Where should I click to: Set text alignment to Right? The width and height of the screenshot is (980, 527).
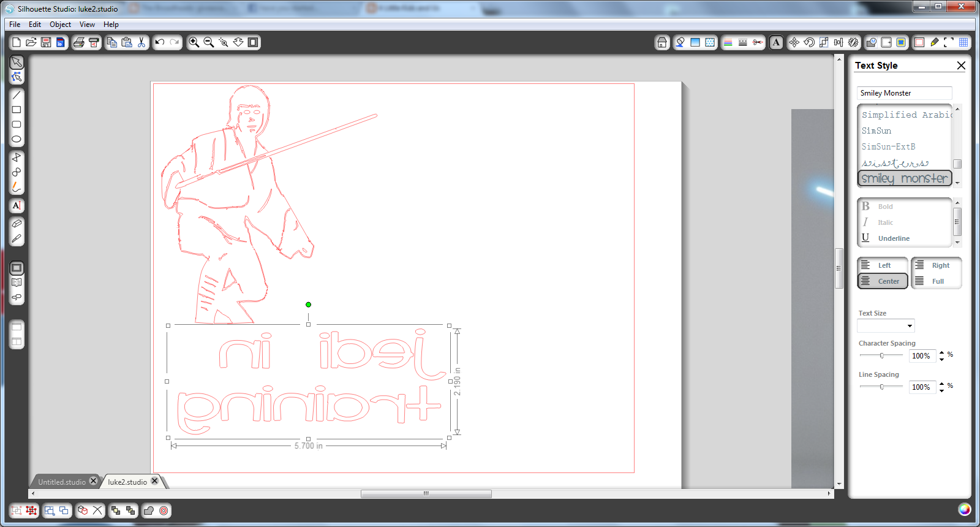[x=937, y=265]
